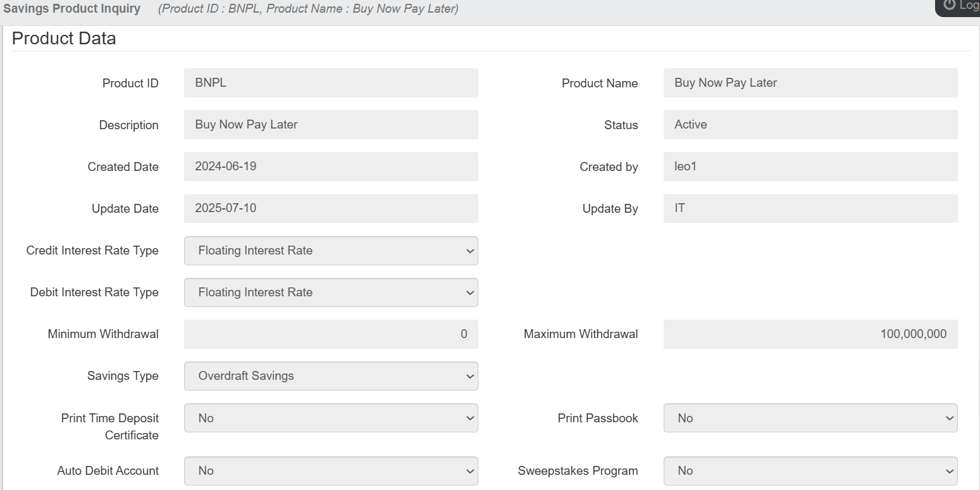This screenshot has height=490, width=980.
Task: Select the Created by field
Action: coord(810,166)
